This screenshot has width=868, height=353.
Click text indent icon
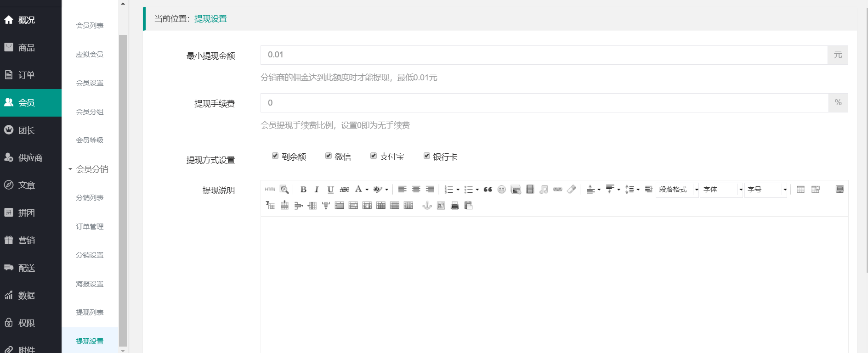(648, 189)
